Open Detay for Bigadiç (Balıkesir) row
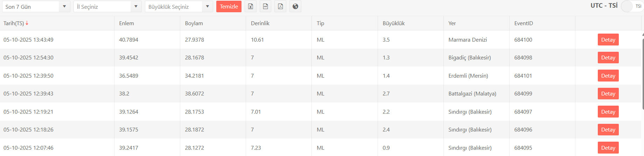This screenshot has height=156, width=644. coord(608,58)
